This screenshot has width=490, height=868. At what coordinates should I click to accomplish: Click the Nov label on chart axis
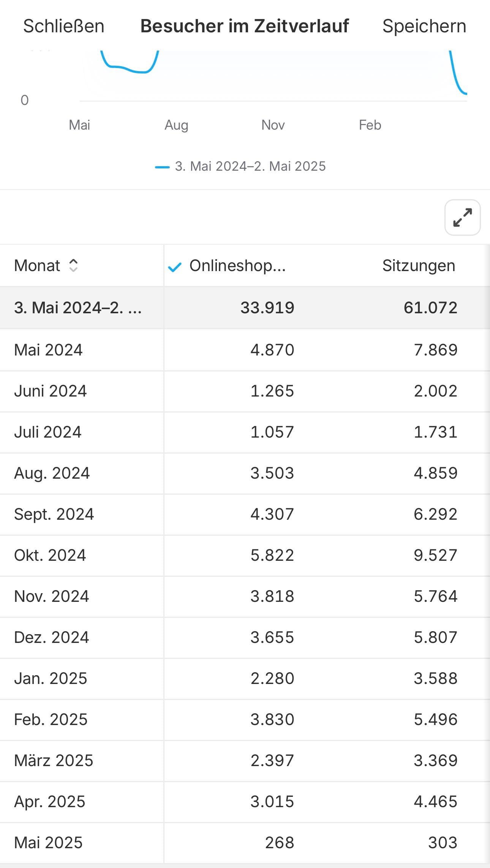click(x=273, y=125)
